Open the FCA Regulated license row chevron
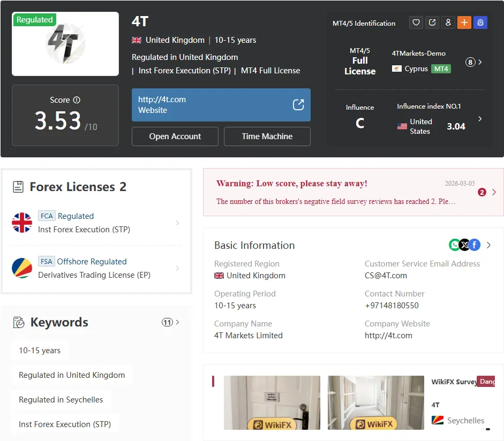Screen dimensions: 504x441 tap(177, 223)
